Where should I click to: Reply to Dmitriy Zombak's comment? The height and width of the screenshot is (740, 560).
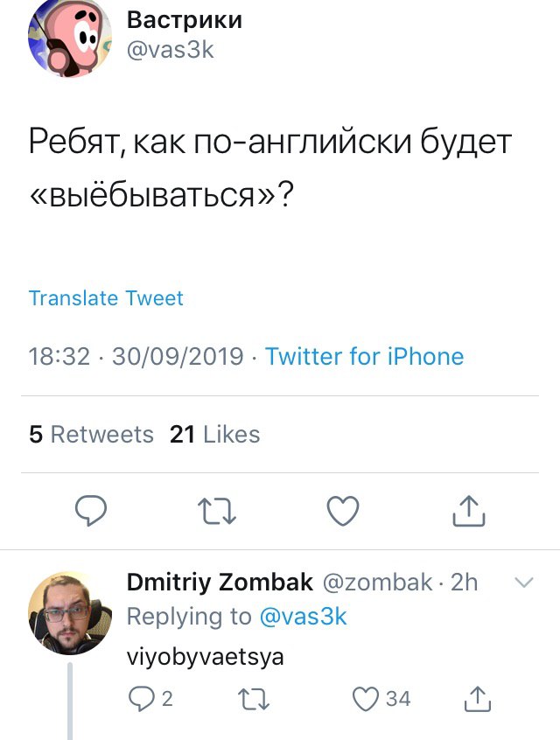[x=140, y=698]
